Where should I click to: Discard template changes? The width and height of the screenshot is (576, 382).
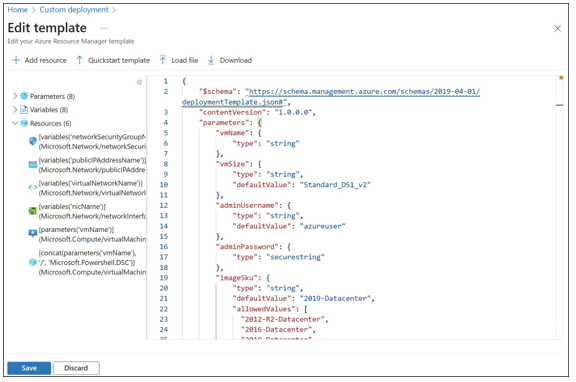76,368
